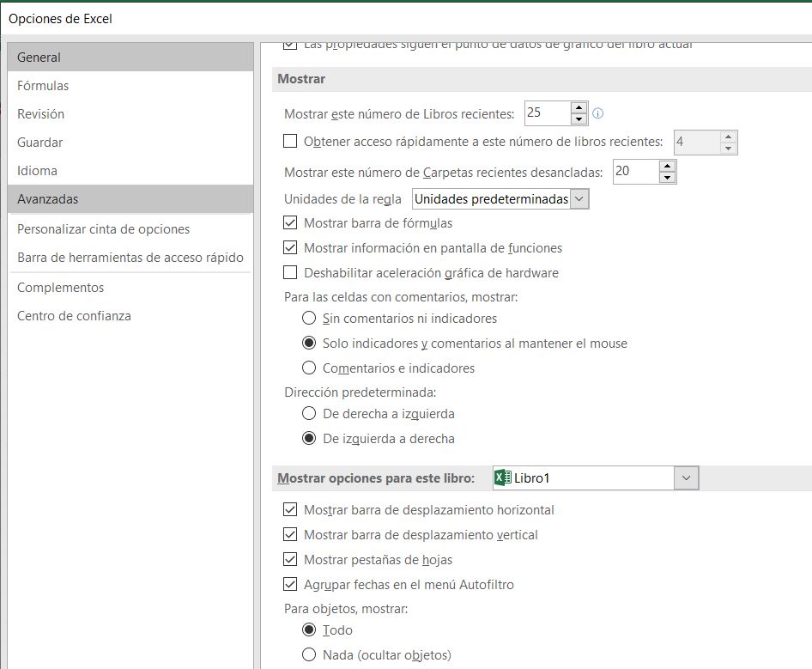Click the Mostrar section heading
Image resolution: width=812 pixels, height=669 pixels.
pos(301,79)
